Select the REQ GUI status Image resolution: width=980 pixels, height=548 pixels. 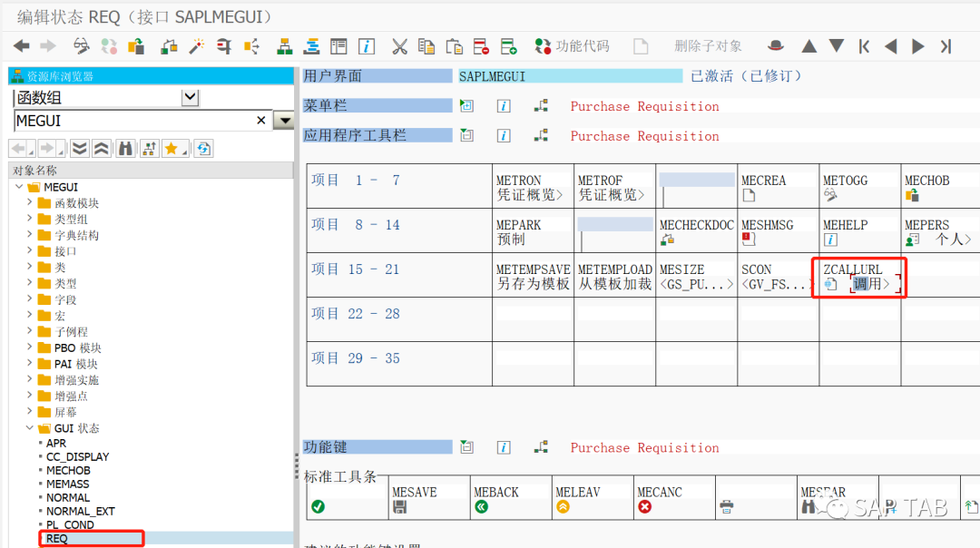(57, 539)
